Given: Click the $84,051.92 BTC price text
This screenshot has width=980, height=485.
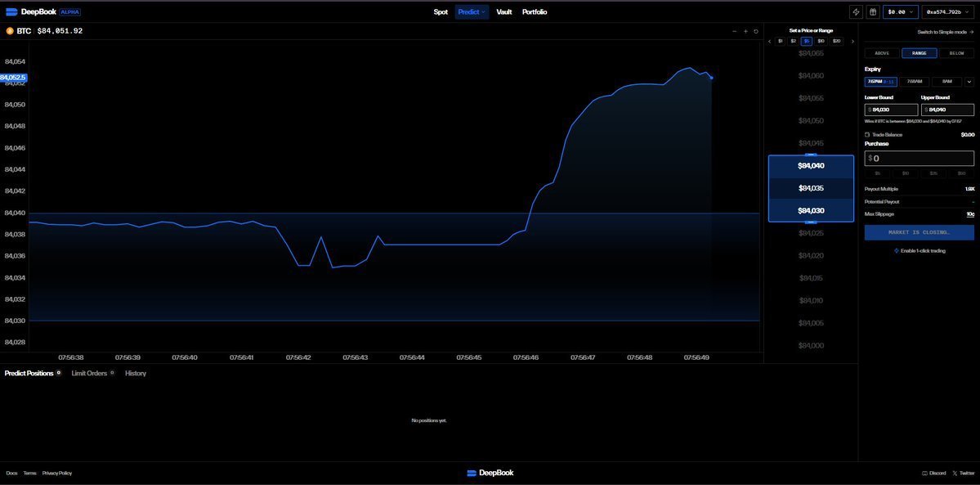Looking at the screenshot, I should point(60,30).
